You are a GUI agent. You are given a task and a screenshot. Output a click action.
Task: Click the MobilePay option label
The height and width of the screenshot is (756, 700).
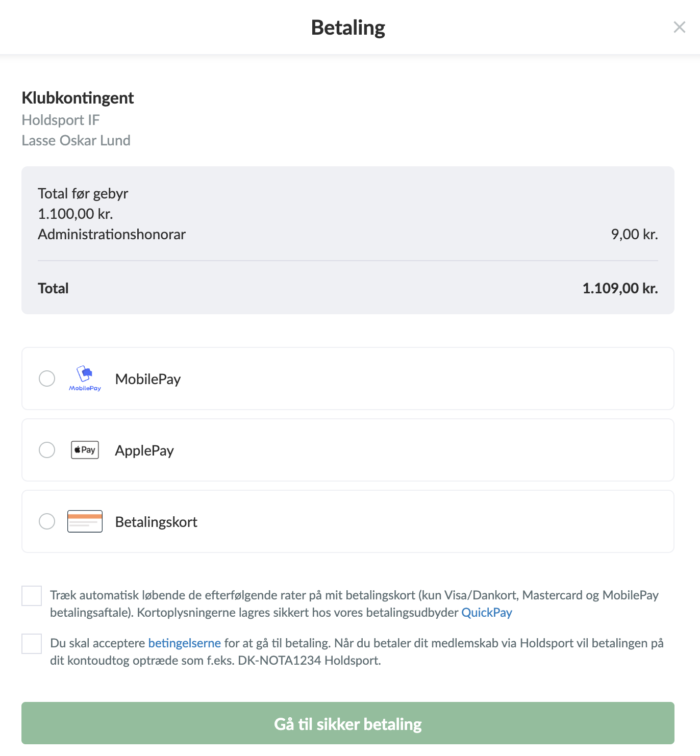pos(148,379)
